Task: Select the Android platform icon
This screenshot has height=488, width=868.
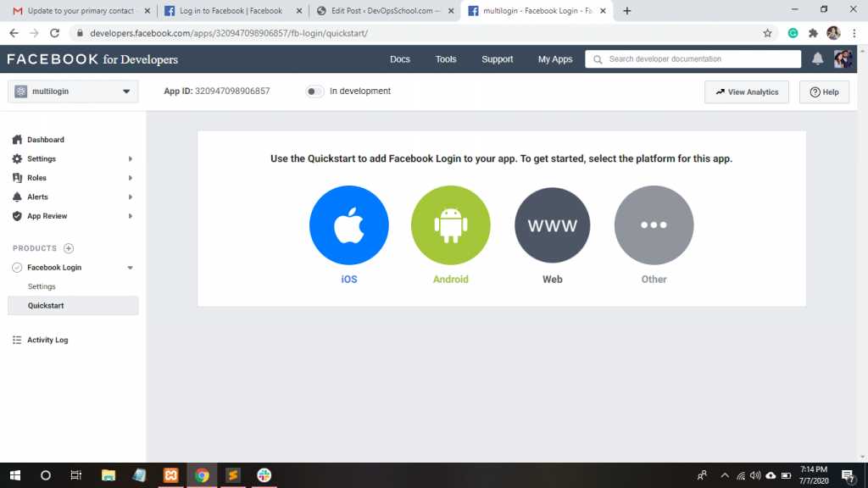Action: pyautogui.click(x=451, y=225)
